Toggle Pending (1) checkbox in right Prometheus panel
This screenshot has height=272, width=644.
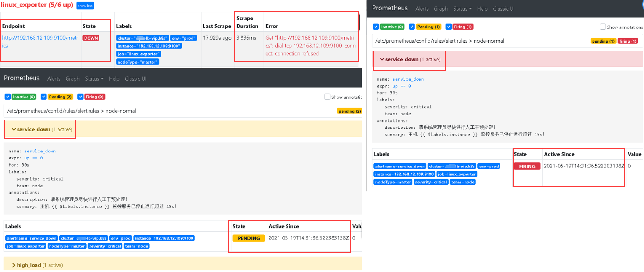point(412,27)
